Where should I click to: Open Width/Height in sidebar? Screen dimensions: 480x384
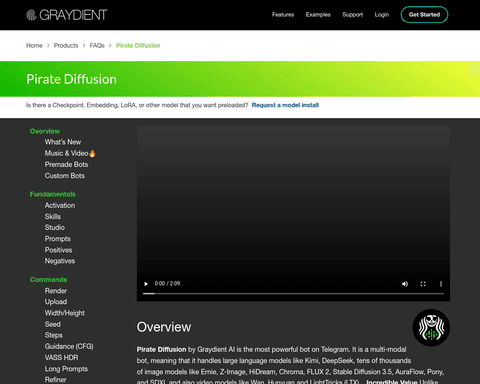point(65,313)
